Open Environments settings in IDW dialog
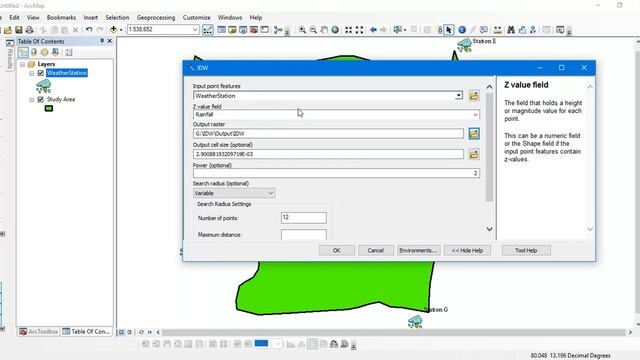The width and height of the screenshot is (640, 360). click(x=418, y=250)
